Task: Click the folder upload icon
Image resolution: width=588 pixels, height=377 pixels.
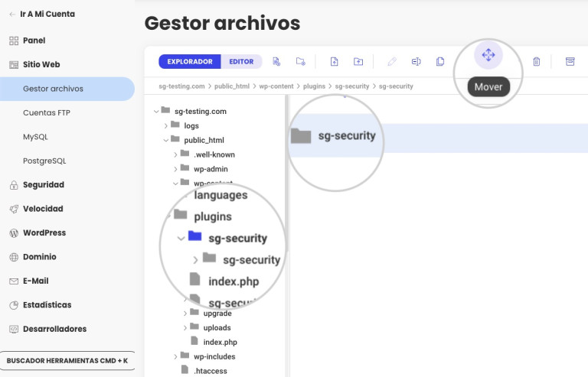Action: pyautogui.click(x=358, y=61)
